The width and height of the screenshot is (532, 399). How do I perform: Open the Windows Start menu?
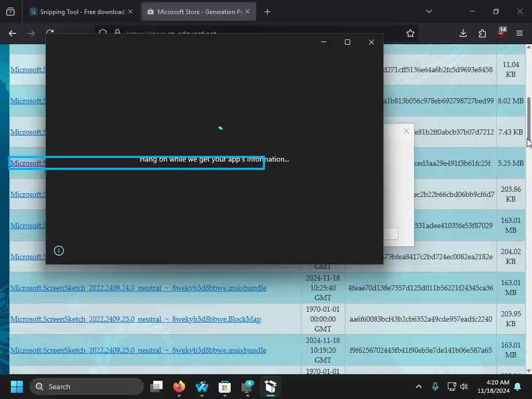tap(17, 387)
